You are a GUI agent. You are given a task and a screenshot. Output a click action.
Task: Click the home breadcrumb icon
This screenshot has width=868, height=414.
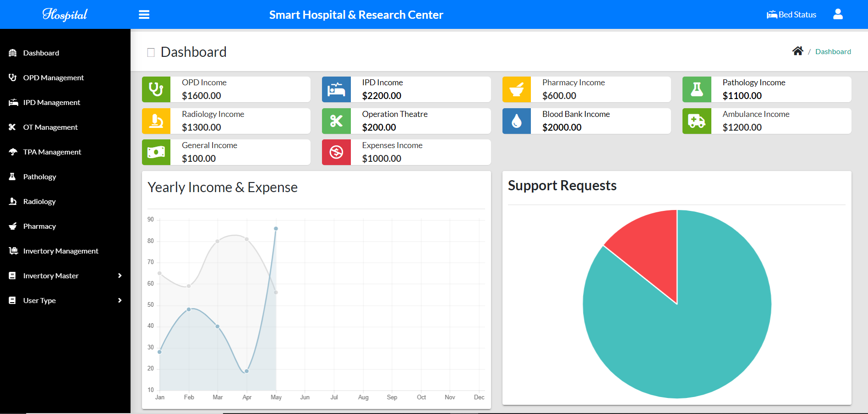click(797, 51)
